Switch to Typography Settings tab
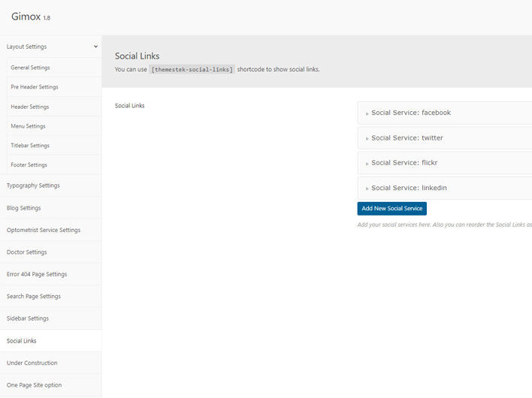The width and height of the screenshot is (532, 398). [x=33, y=185]
